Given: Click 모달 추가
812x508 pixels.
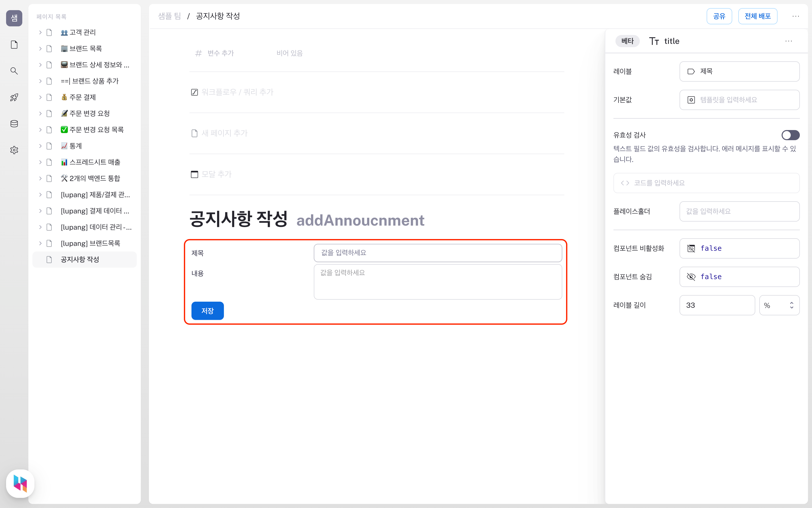Looking at the screenshot, I should 217,174.
